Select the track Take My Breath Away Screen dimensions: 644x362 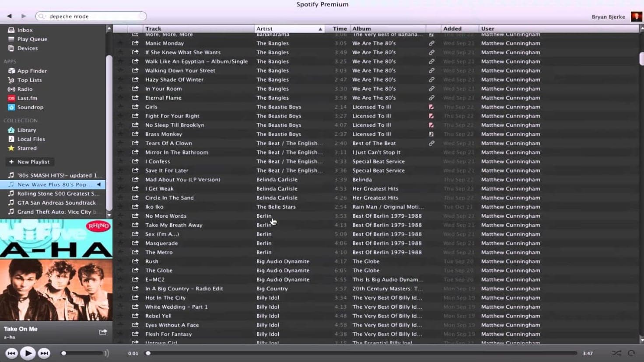pyautogui.click(x=174, y=225)
